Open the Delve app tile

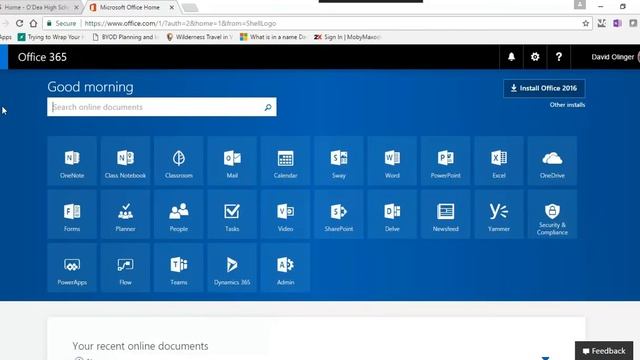coord(392,214)
